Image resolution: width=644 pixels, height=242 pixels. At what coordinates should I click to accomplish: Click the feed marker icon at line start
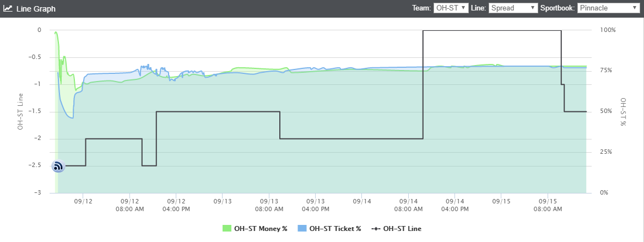(x=58, y=166)
